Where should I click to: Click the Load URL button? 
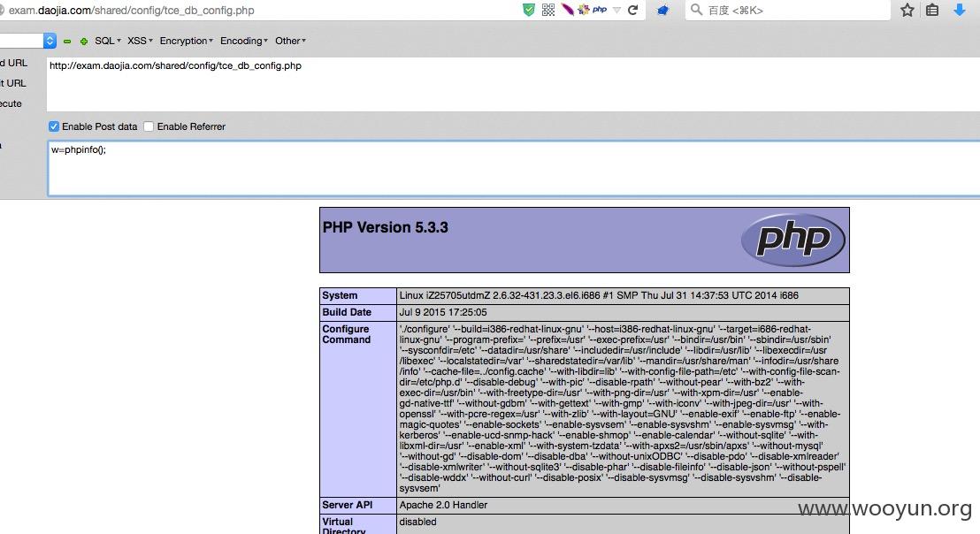coord(14,63)
